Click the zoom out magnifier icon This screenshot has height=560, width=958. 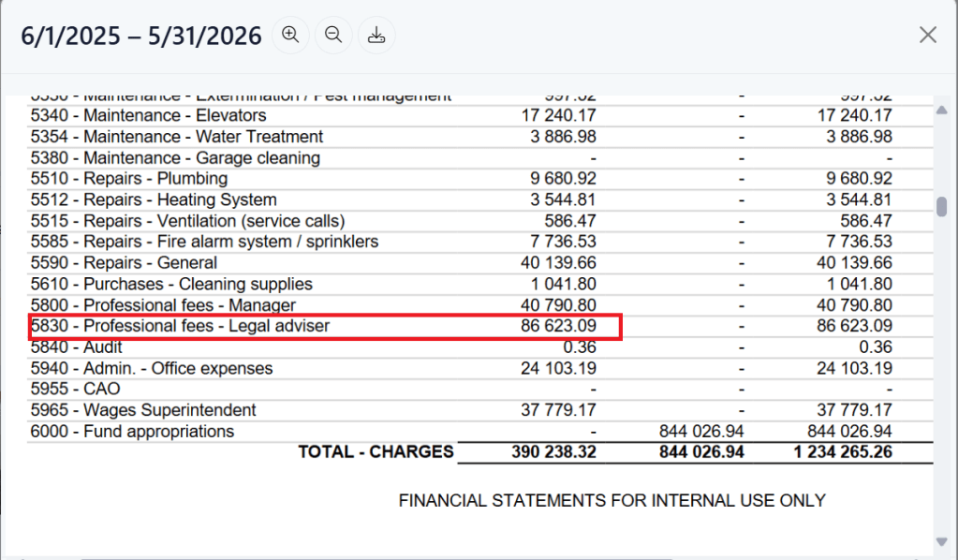tap(333, 36)
